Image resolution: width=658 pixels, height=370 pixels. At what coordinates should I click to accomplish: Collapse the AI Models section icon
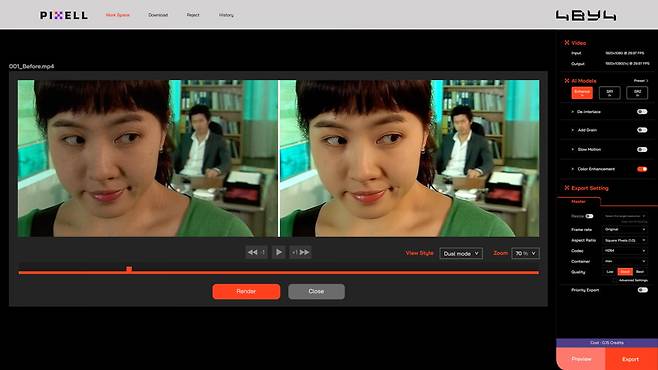[567, 81]
